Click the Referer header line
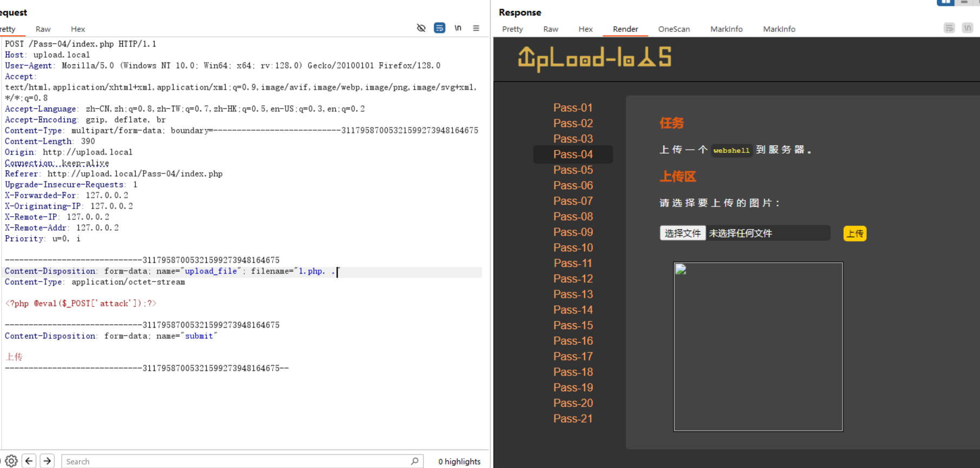Viewport: 980px width, 468px height. click(114, 174)
